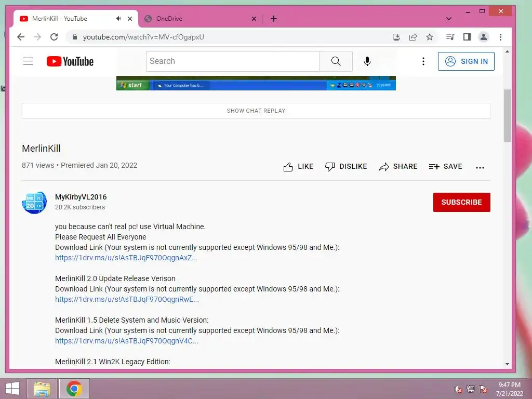532x399 pixels.
Task: Open the media control playlist icon
Action: [450, 37]
